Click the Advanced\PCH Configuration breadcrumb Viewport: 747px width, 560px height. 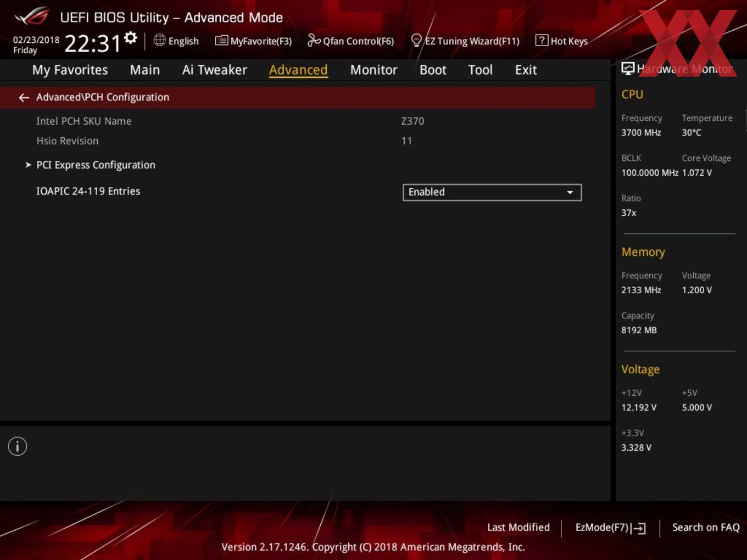103,97
